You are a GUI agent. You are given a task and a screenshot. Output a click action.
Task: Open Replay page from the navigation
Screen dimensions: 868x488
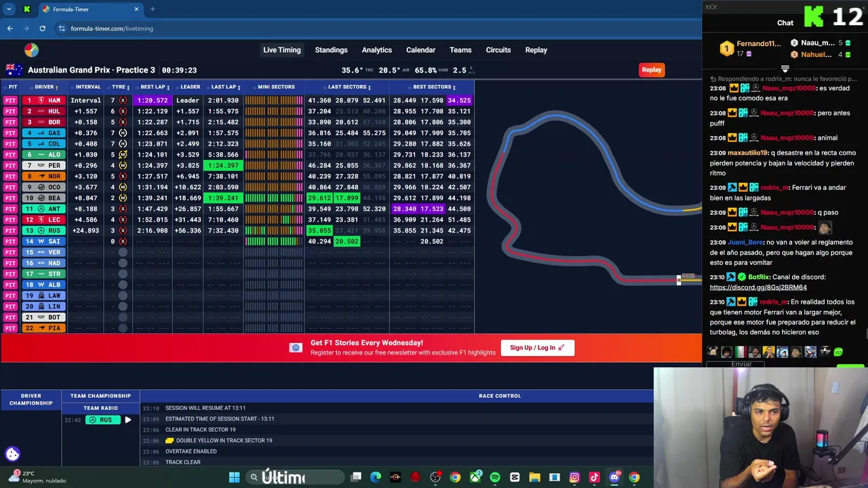536,50
